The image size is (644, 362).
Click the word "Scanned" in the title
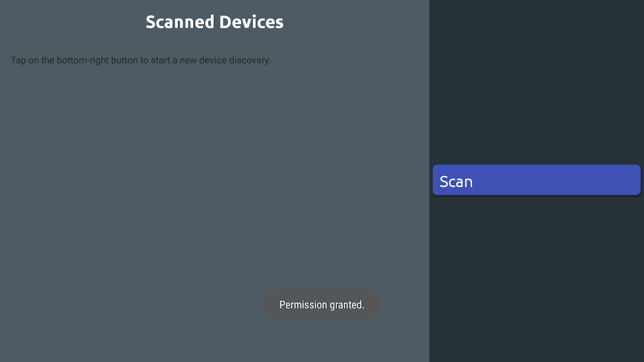point(180,22)
